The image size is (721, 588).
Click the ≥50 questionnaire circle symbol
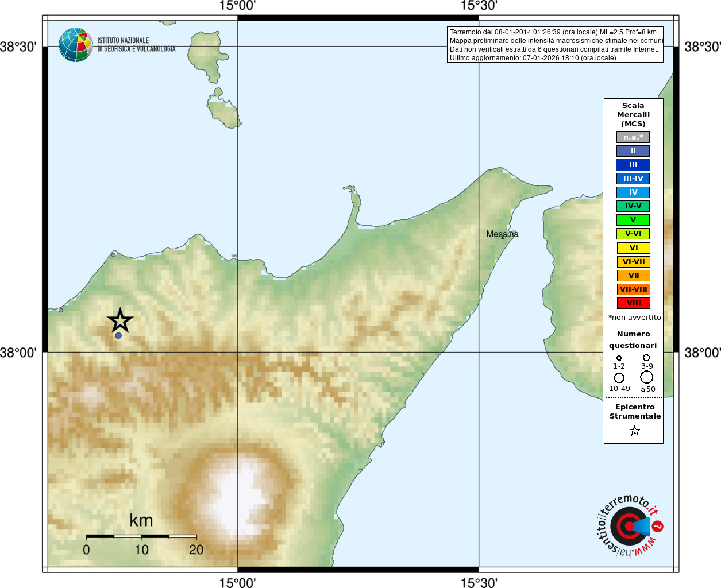647,377
